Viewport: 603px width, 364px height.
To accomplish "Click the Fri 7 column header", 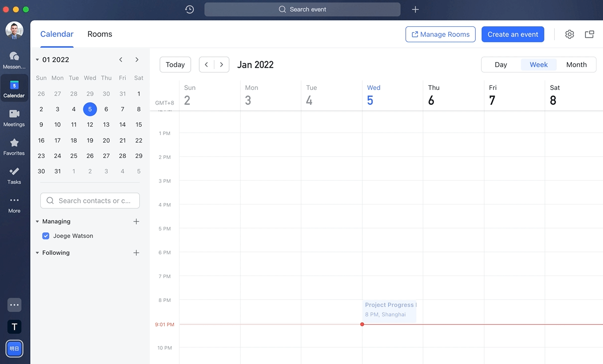I will [515, 95].
